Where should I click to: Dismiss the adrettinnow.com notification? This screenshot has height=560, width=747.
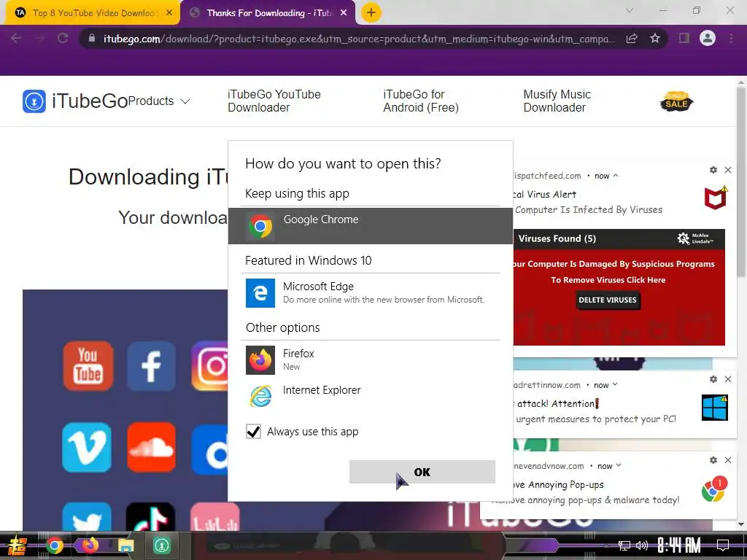(728, 379)
